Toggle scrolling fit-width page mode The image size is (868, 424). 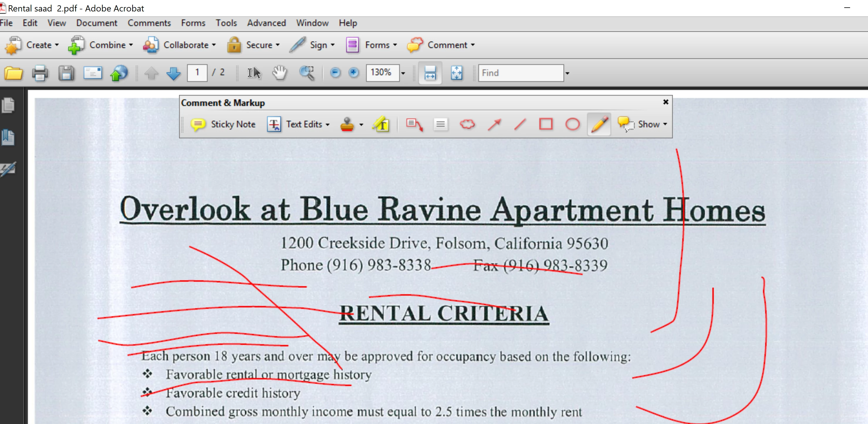(430, 73)
